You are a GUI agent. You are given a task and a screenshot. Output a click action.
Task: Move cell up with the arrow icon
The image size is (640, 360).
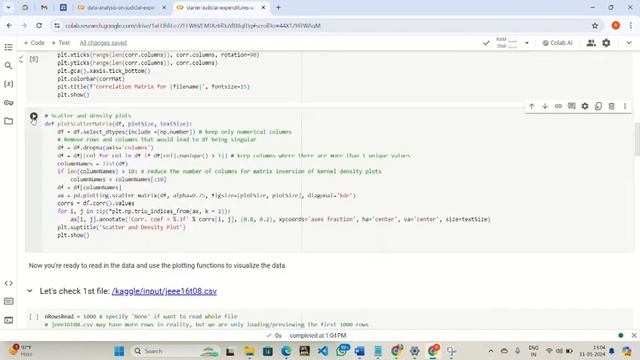(531, 106)
